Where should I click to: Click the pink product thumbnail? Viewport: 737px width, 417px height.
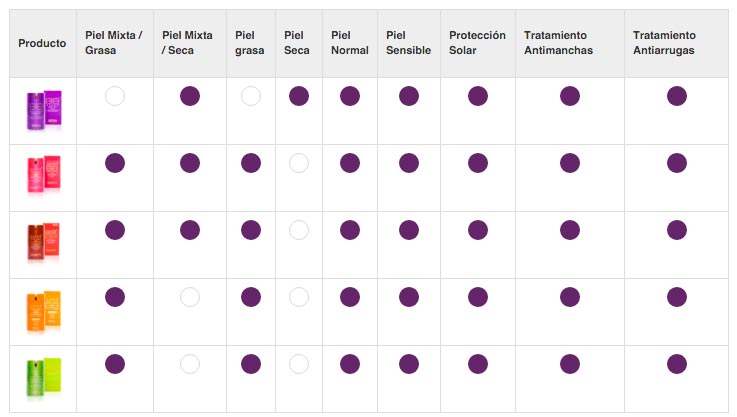(44, 176)
